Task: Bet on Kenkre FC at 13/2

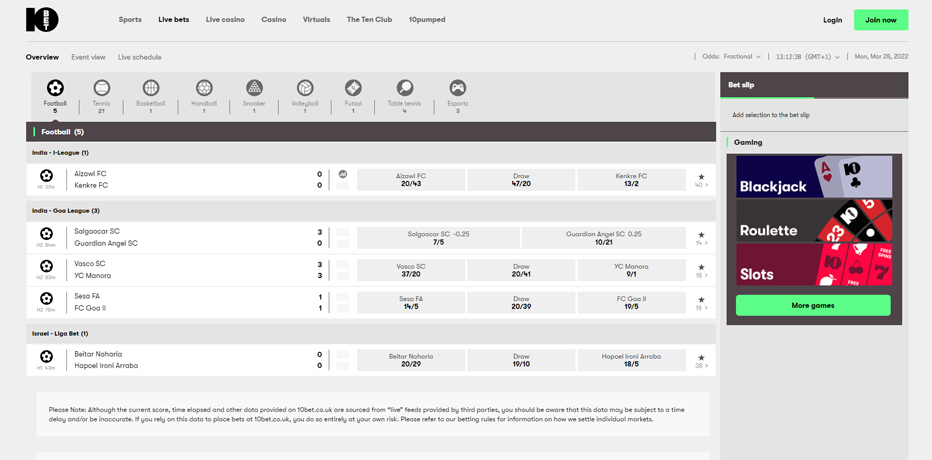Action: (x=631, y=180)
